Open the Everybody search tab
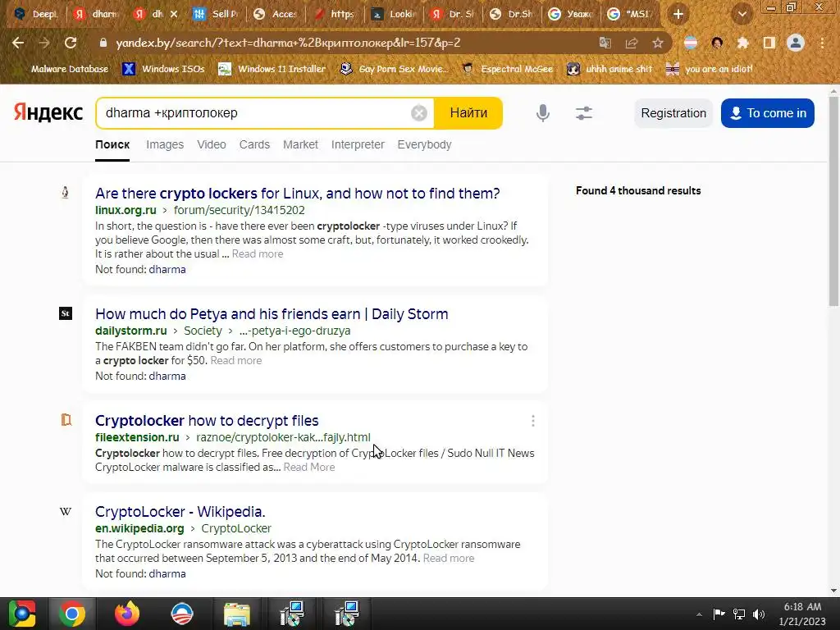 click(424, 144)
